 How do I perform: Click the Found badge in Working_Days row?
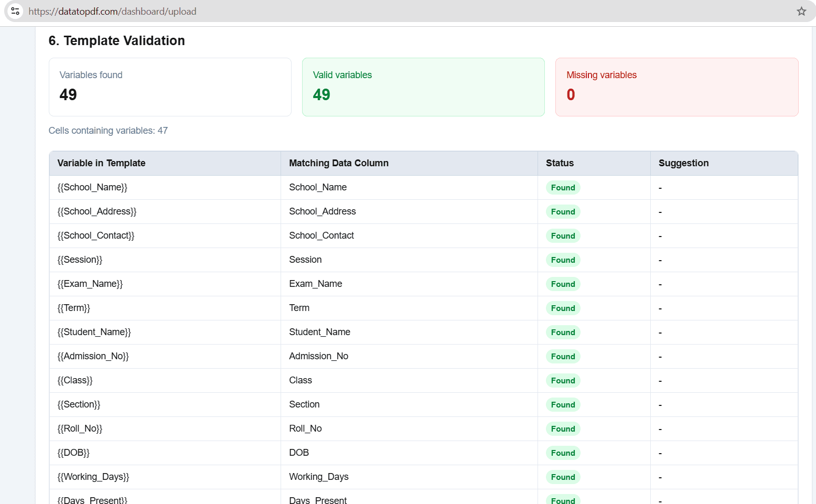click(563, 477)
